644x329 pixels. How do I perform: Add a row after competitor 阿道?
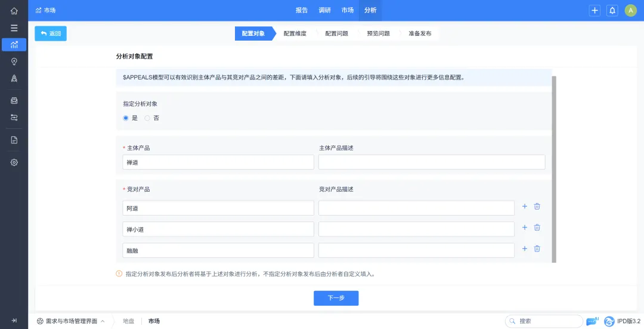click(x=525, y=207)
